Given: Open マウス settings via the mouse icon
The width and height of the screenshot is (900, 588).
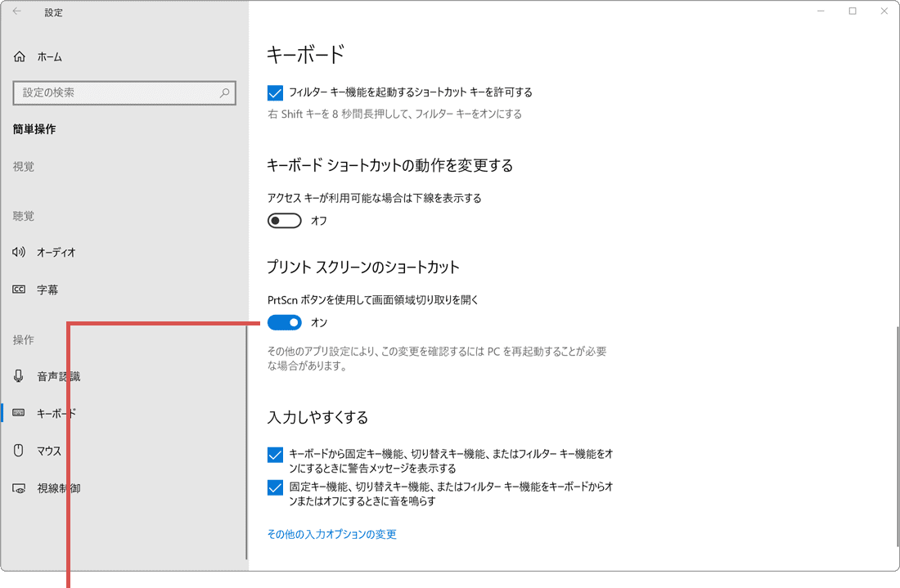Looking at the screenshot, I should (x=18, y=451).
